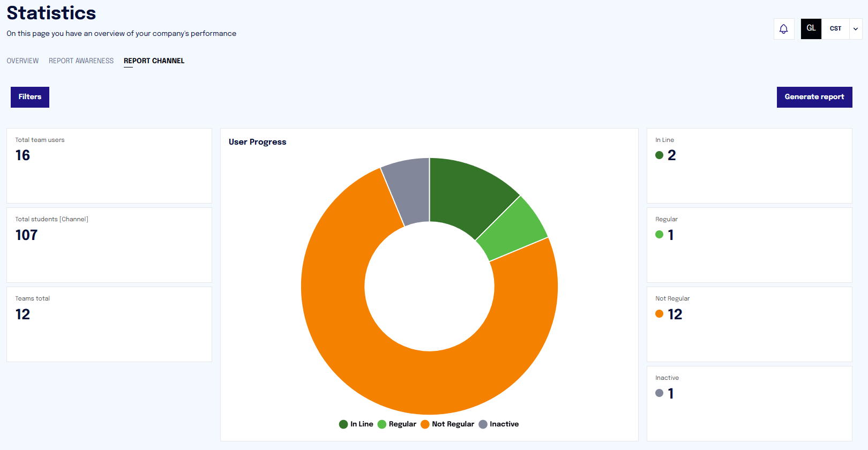Viewport: 868px width, 450px height.
Task: Toggle In Line legend item
Action: (x=356, y=424)
